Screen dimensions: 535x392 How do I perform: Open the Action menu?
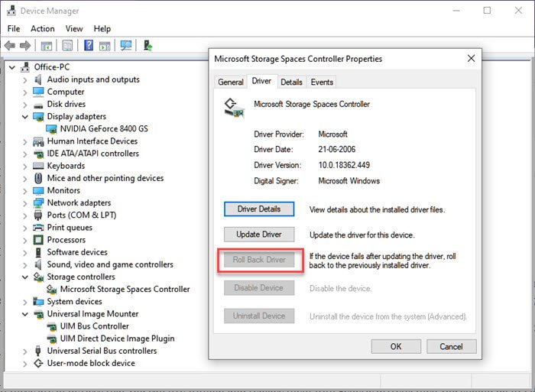[43, 29]
